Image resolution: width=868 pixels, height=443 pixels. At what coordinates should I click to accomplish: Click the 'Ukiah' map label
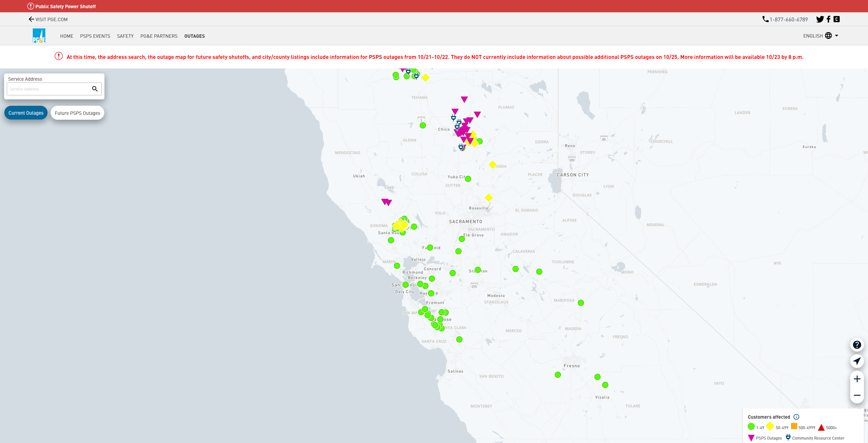359,176
